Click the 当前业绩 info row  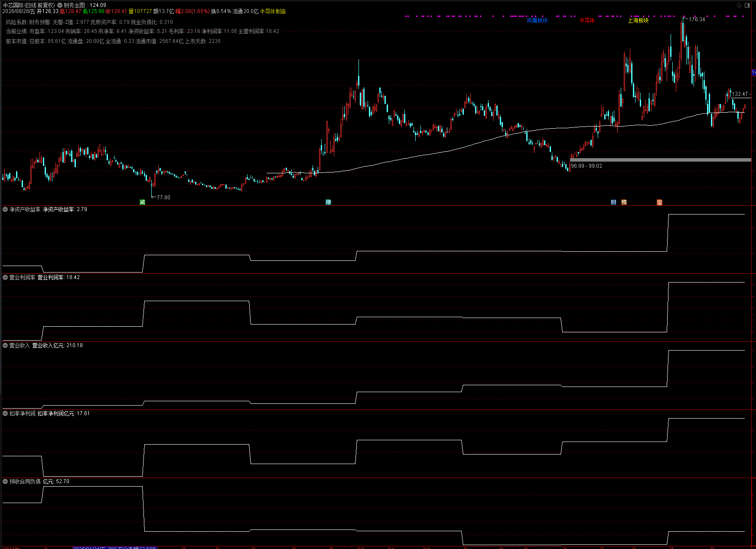143,31
